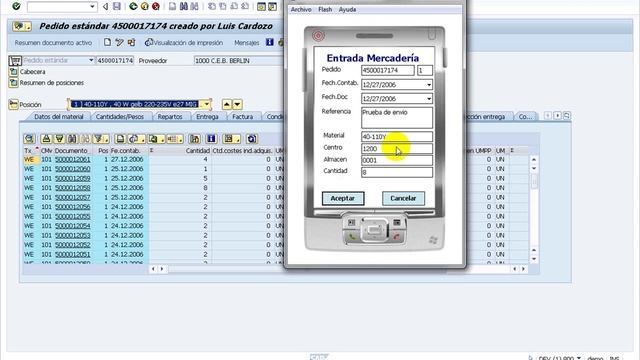
Task: Click the order number field 4500017174 in SAP
Action: 115,60
